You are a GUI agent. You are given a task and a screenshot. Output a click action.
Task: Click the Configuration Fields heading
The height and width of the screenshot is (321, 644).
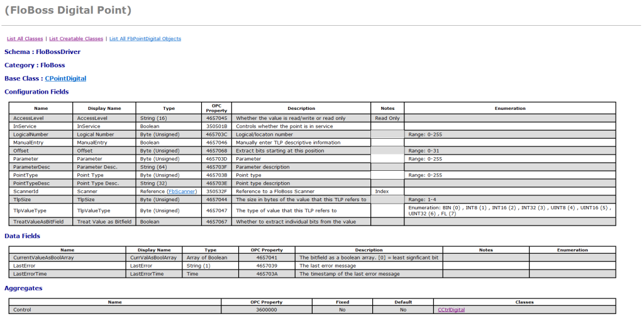point(36,92)
